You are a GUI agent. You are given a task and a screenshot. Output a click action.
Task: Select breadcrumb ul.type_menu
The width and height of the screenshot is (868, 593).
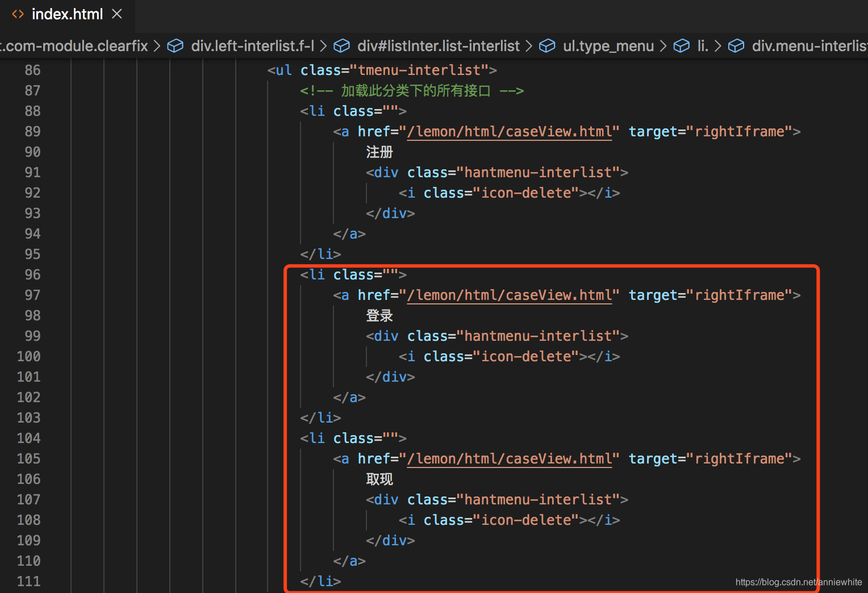608,46
